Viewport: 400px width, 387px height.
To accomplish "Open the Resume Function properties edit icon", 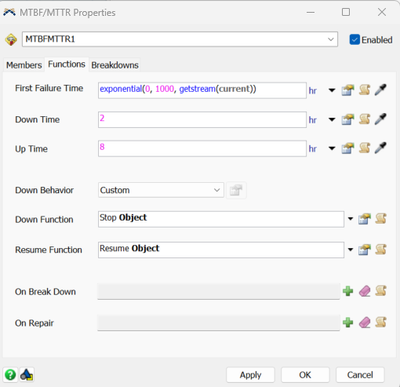I will point(364,250).
